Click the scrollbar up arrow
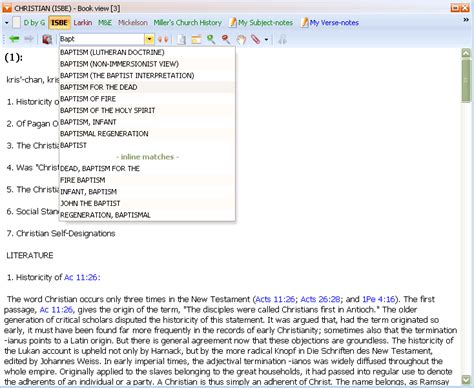The image size is (474, 388). pos(466,53)
